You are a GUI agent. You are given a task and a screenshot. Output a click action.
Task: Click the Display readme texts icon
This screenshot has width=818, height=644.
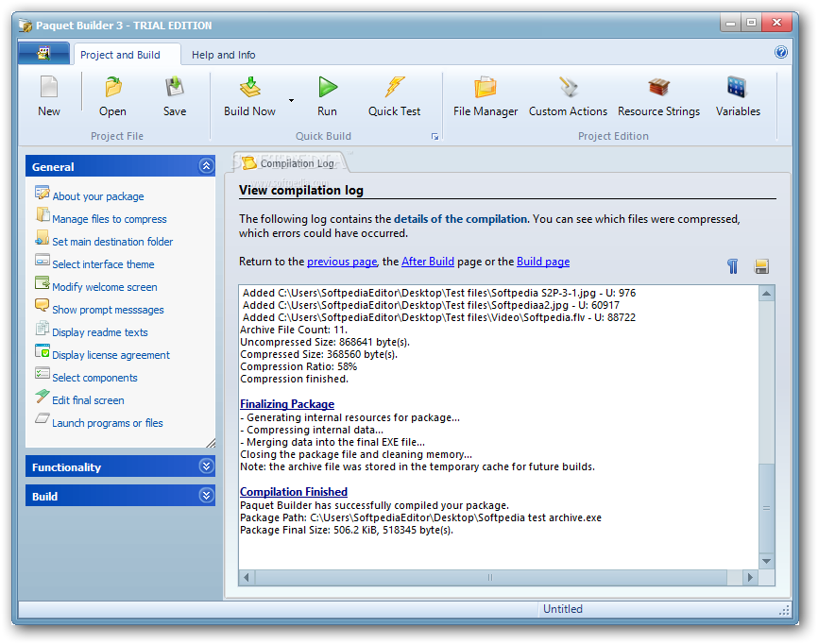pos(42,329)
